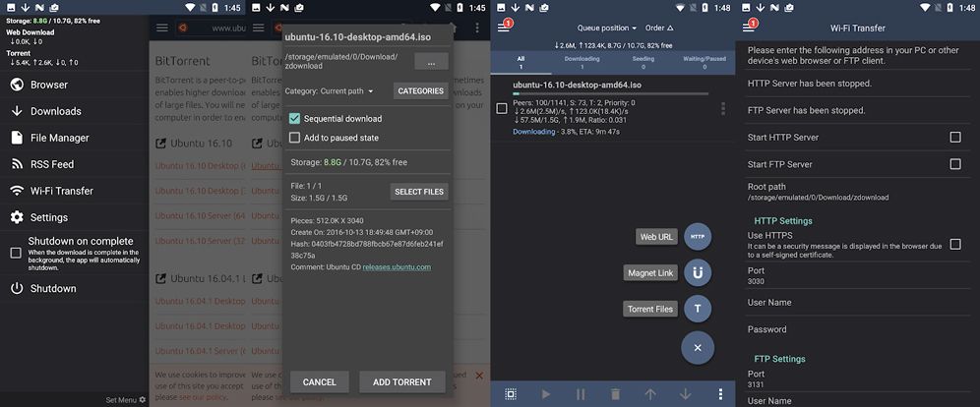Open the browser hamburger menu
This screenshot has width=980, height=407.
coord(162,29)
